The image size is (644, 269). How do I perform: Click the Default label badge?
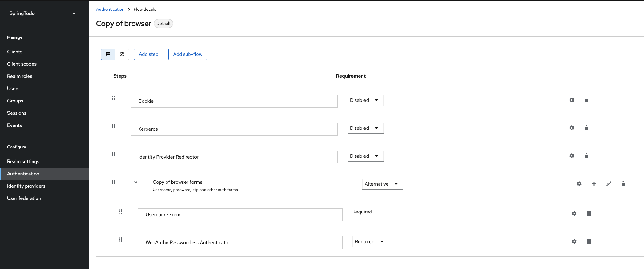pos(163,24)
